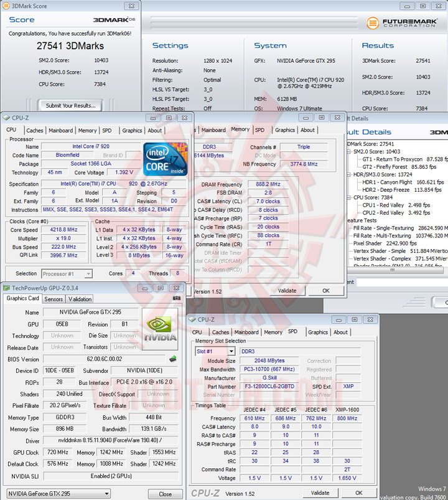Click OK in CPU-Z SPD window
Image resolution: width=448 pixels, height=500 pixels.
pos(359,493)
